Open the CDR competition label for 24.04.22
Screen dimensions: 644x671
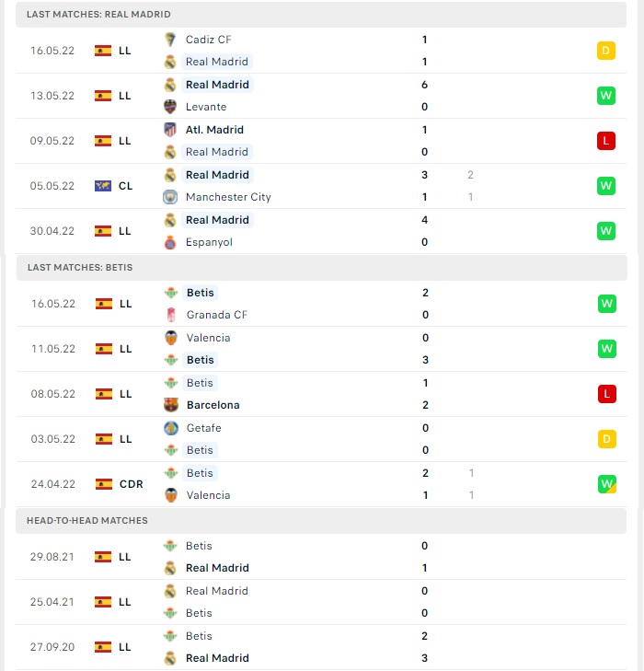[131, 484]
